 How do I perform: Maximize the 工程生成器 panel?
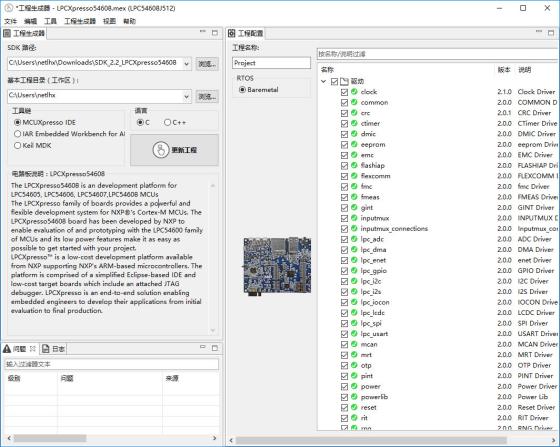(215, 32)
